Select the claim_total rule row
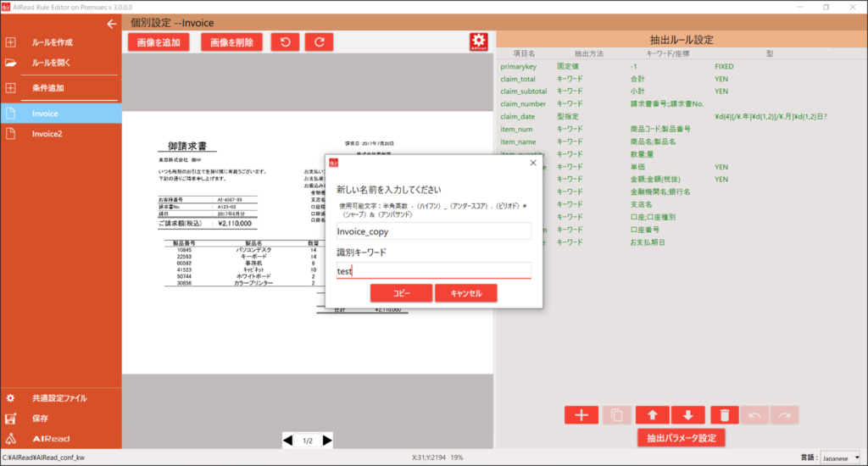 [x=682, y=79]
